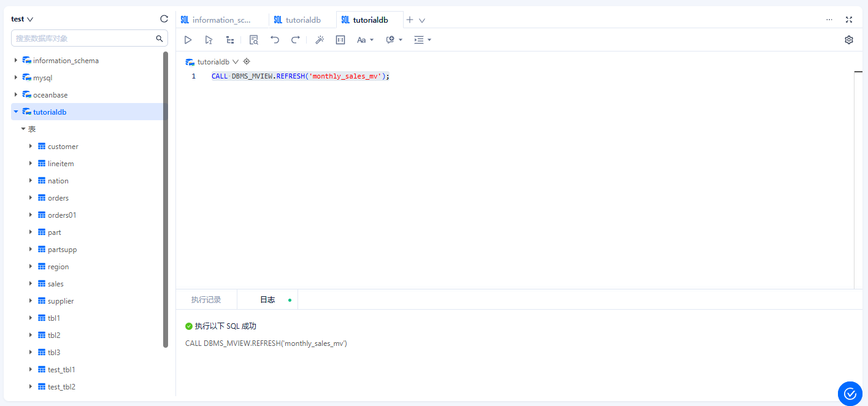Run the SQL statement
868x406 pixels.
188,40
